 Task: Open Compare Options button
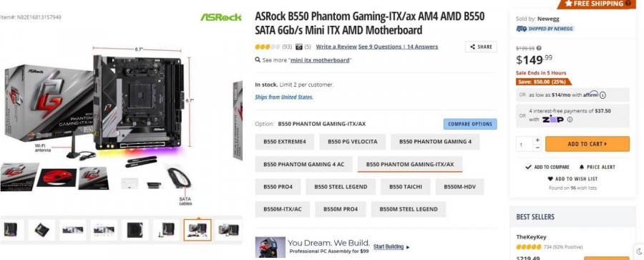pos(470,124)
